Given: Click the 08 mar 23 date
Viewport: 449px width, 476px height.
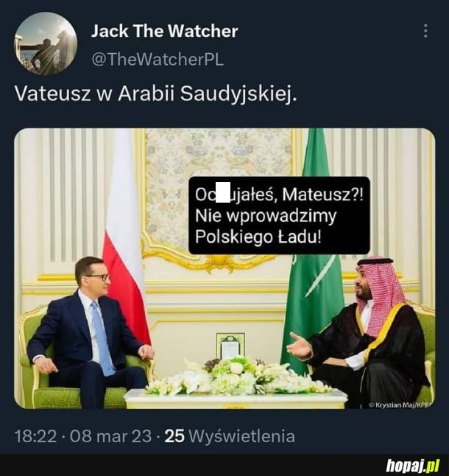Looking at the screenshot, I should (x=110, y=436).
